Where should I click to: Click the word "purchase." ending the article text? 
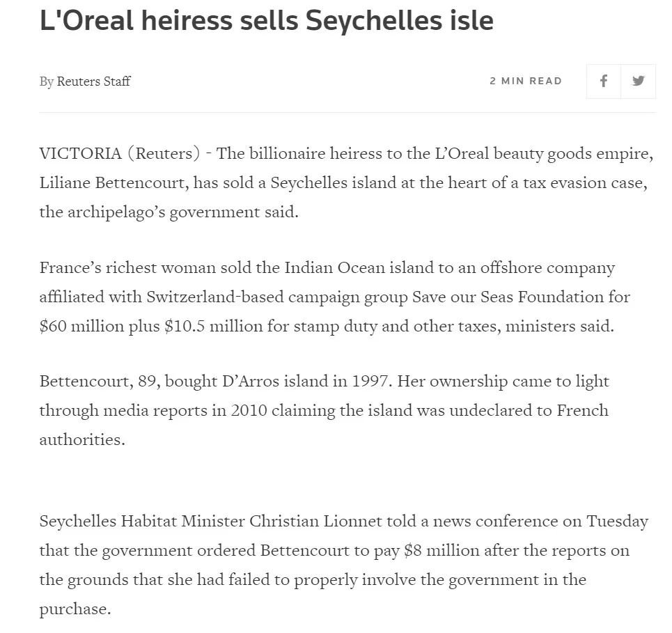pos(75,609)
